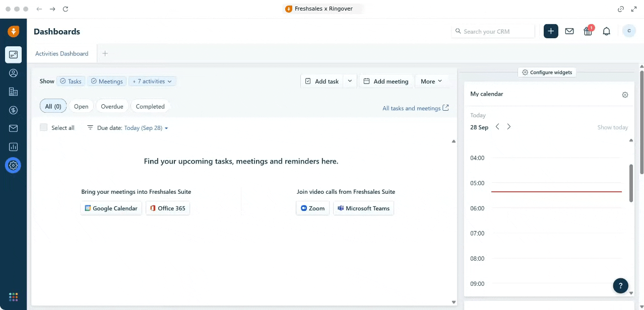Click the quick add plus button

coord(551,31)
